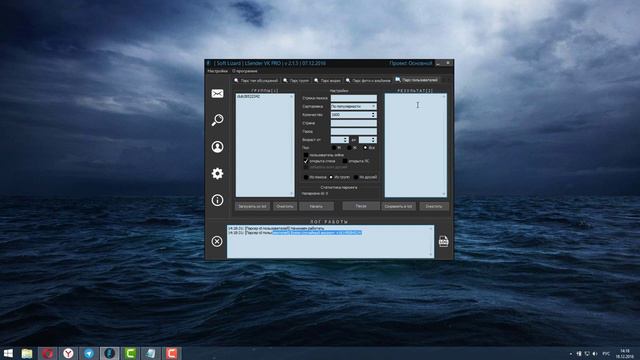Click into the city input field
Image resolution: width=640 pixels, height=360 pixels.
353,131
